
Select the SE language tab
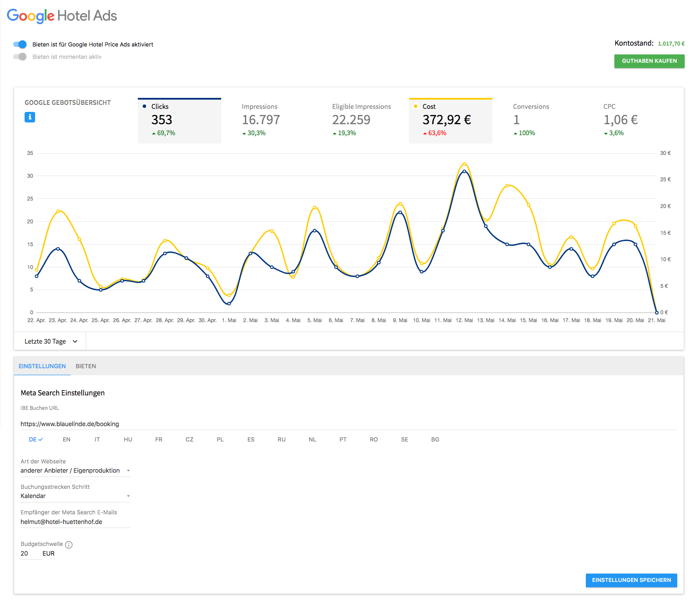405,439
